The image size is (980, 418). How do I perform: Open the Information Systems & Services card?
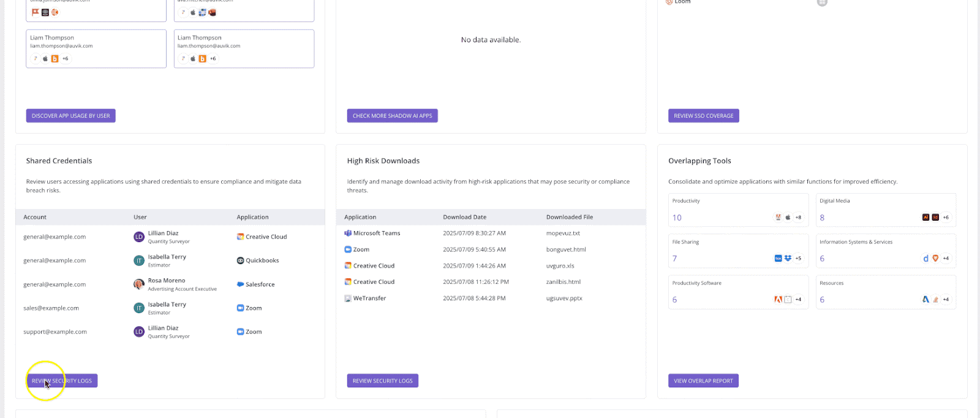click(885, 251)
